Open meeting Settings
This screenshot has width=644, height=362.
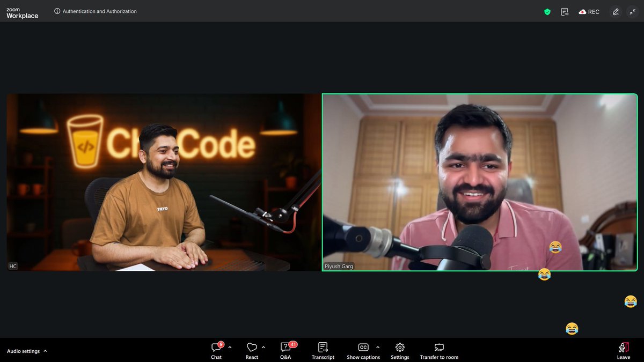coord(399,350)
